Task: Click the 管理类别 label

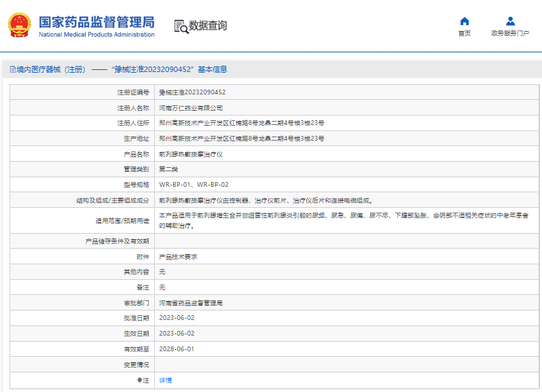Action: (x=137, y=169)
